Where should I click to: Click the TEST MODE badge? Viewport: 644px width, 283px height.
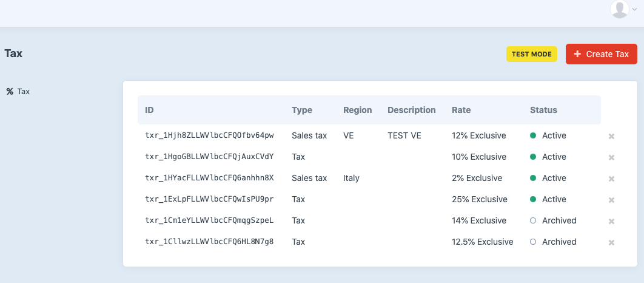click(531, 54)
